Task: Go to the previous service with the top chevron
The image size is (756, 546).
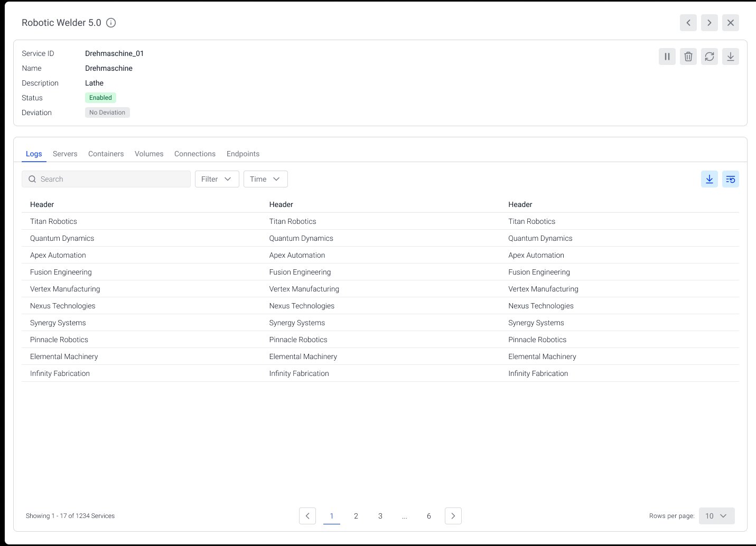Action: 688,23
